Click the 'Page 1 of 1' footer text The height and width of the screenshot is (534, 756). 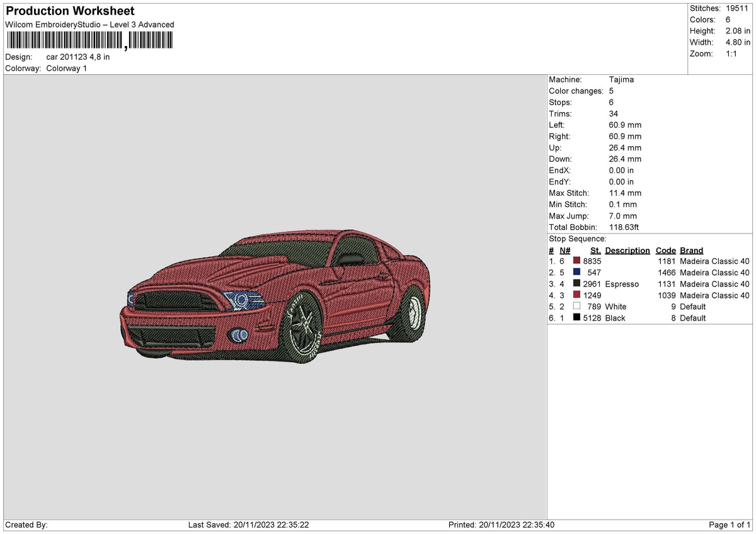(x=730, y=525)
